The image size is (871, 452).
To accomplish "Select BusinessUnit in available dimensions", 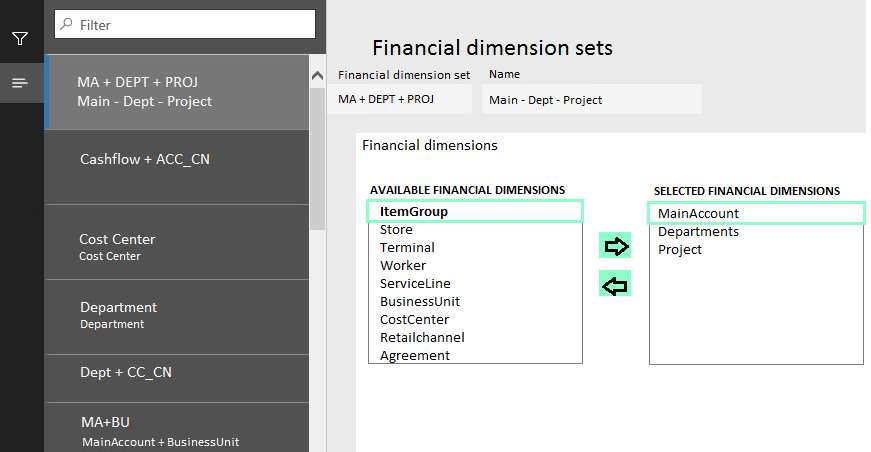I will point(420,301).
